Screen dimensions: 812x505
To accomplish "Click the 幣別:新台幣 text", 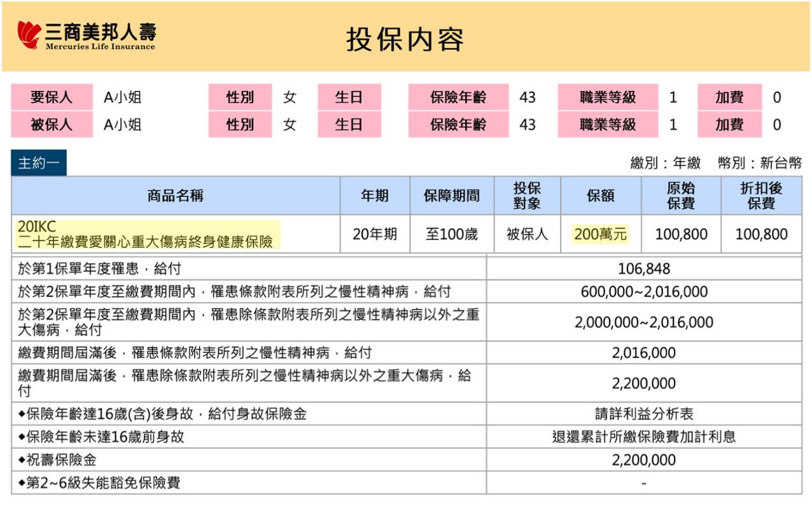I will 760,163.
